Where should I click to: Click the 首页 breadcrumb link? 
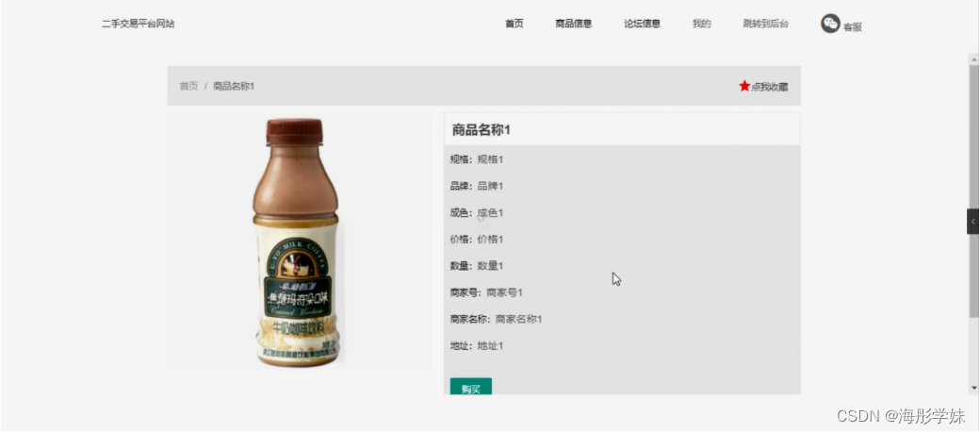(x=188, y=86)
